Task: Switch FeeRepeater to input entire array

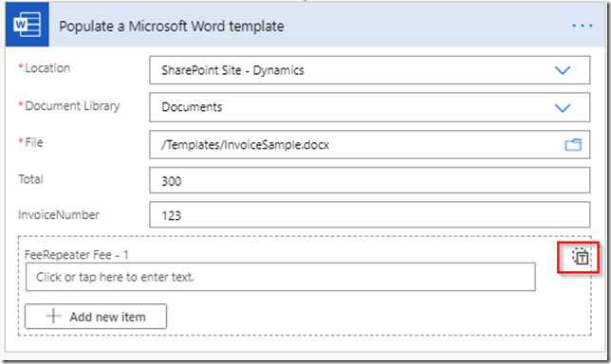Action: click(x=581, y=257)
